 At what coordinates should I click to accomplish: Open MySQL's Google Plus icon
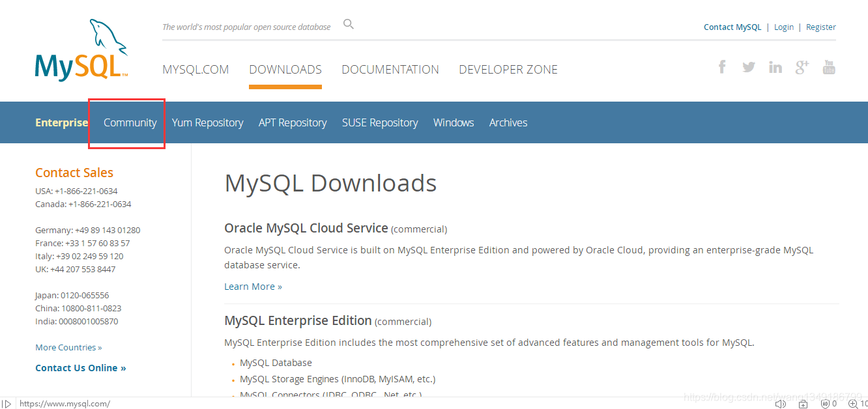pos(802,67)
